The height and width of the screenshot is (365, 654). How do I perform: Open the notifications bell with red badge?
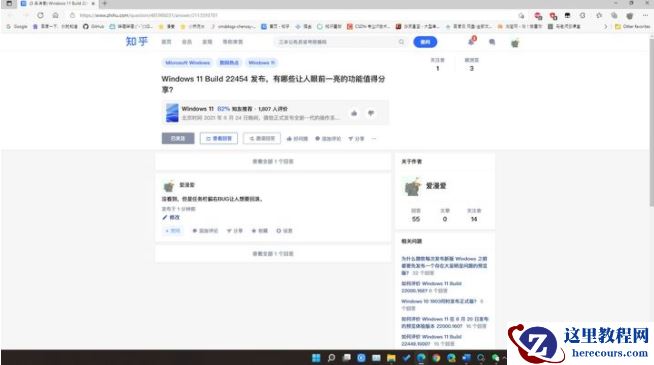[x=471, y=41]
